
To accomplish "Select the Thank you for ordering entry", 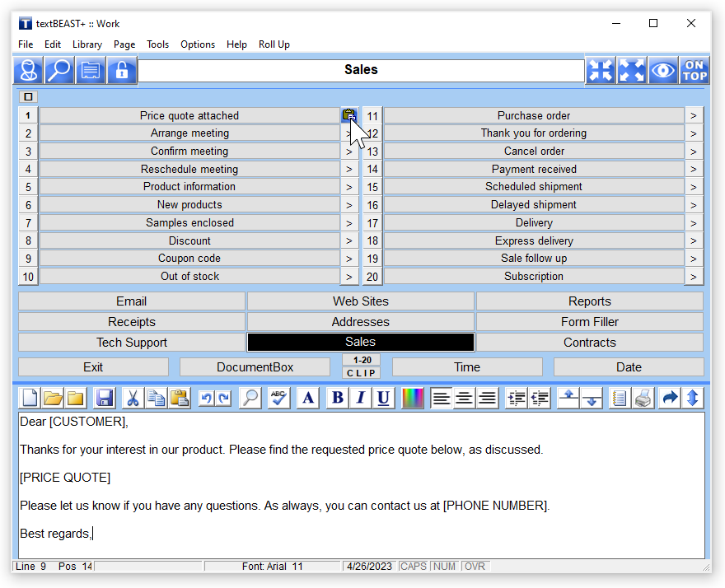I will coord(534,133).
